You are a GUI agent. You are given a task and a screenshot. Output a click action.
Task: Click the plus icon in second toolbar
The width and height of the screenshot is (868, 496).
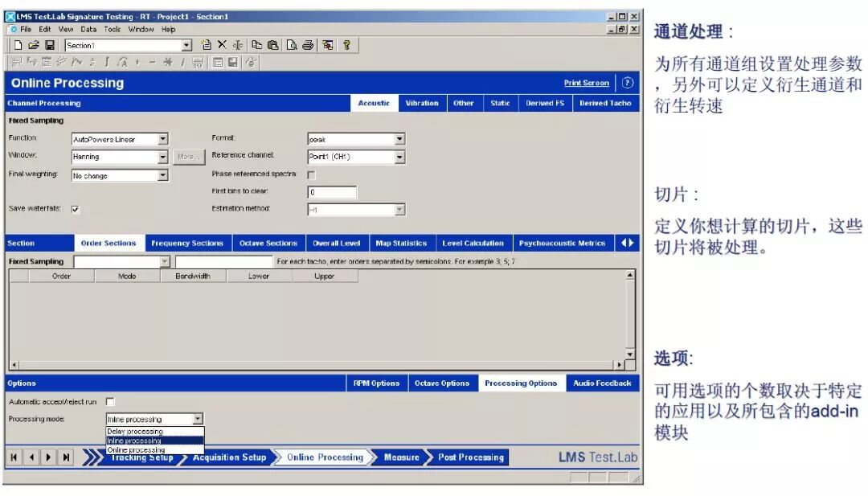[137, 62]
